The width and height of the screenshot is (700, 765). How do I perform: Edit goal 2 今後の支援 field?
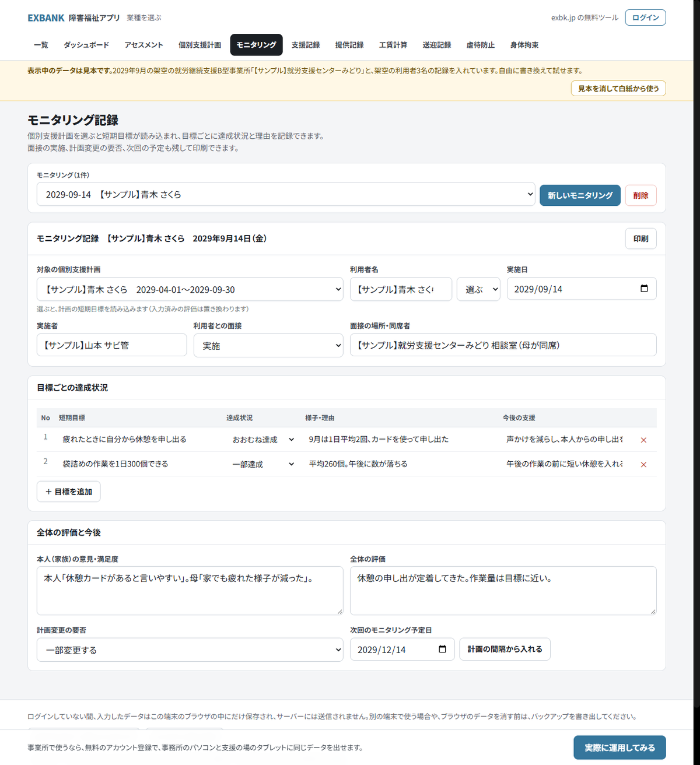coord(565,464)
